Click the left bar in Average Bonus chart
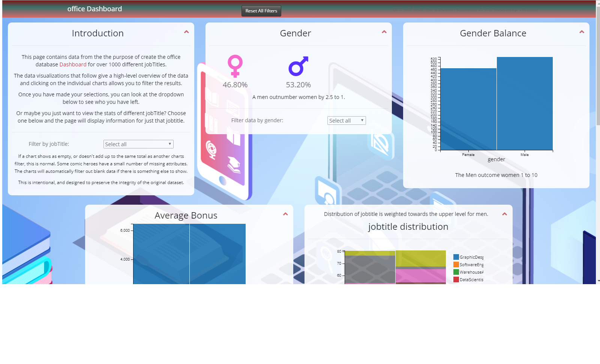 click(161, 254)
